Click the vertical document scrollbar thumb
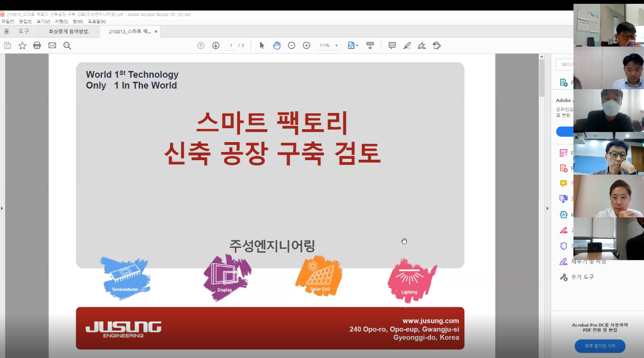The width and height of the screenshot is (644, 358). click(542, 79)
